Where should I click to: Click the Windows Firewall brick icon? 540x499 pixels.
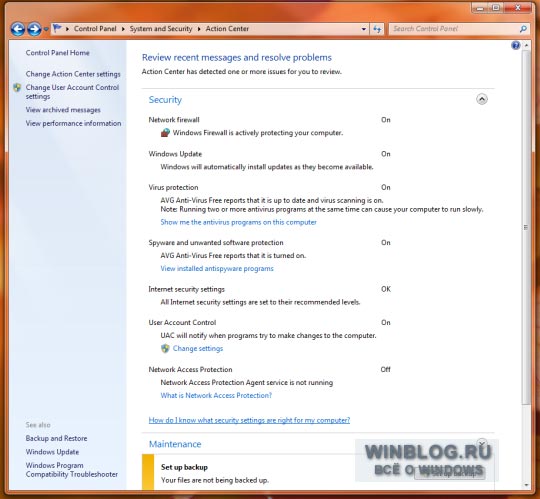pyautogui.click(x=165, y=133)
